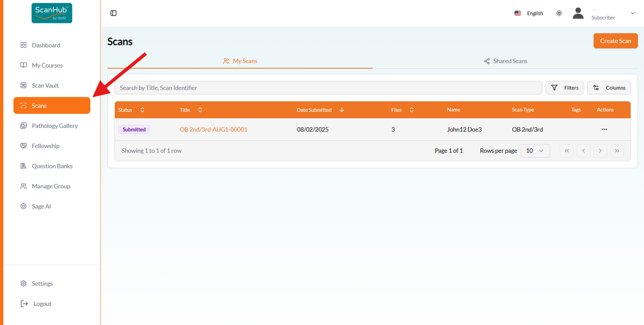Click the Settings gear icon
Screen dimensions: 644x325
(23, 283)
